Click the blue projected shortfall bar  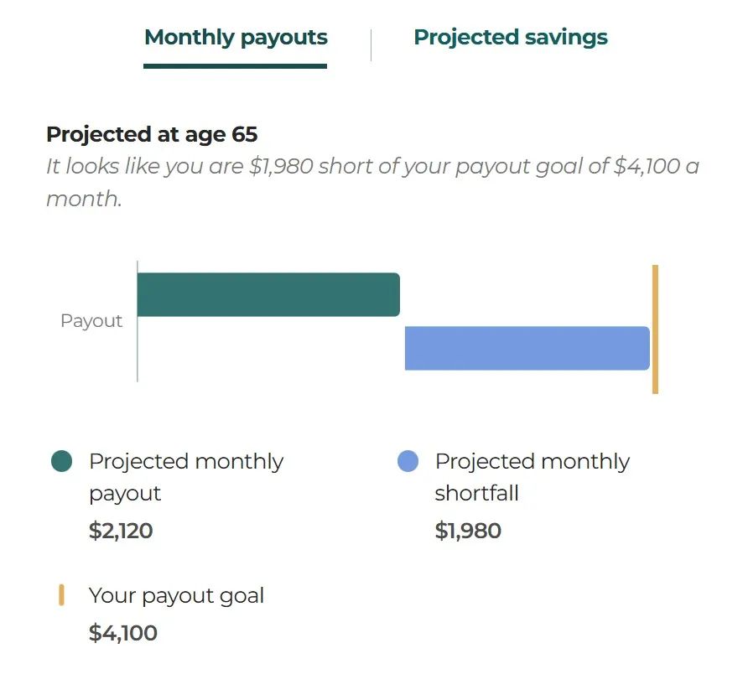(x=527, y=348)
